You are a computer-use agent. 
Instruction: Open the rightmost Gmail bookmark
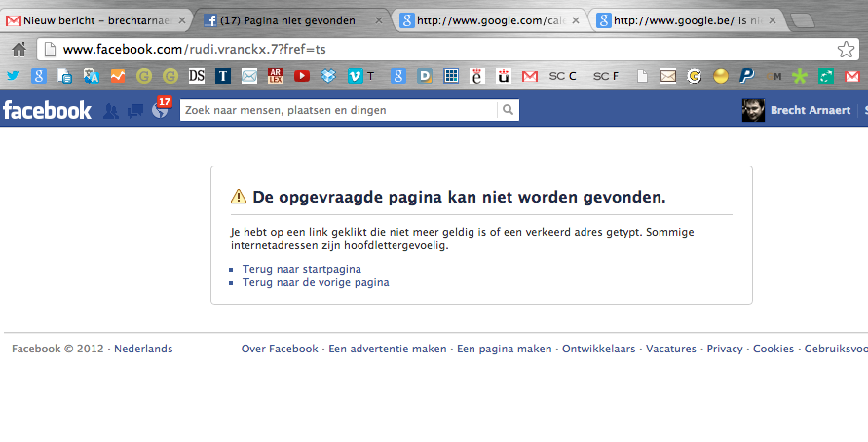[x=852, y=76]
